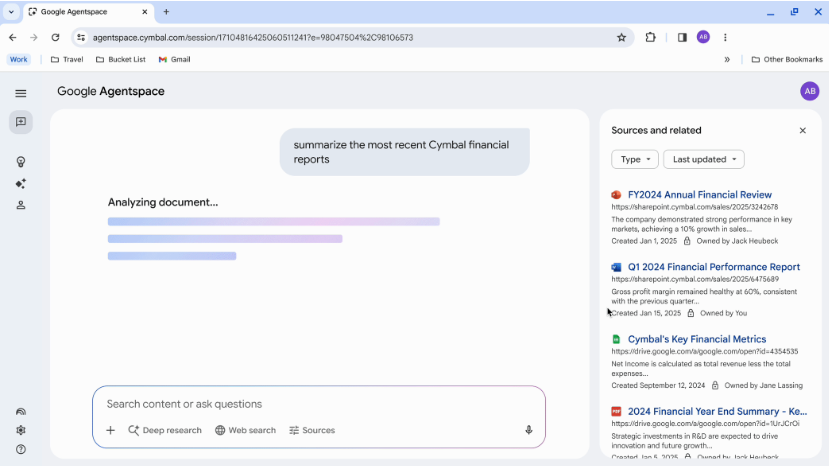
Task: Open the tab search dropdown arrow
Action: [11, 12]
